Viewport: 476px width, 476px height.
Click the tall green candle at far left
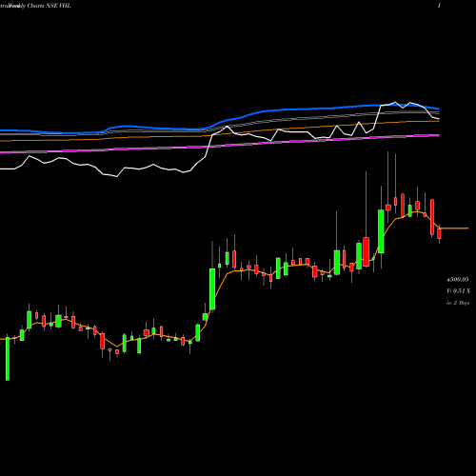pyautogui.click(x=8, y=359)
